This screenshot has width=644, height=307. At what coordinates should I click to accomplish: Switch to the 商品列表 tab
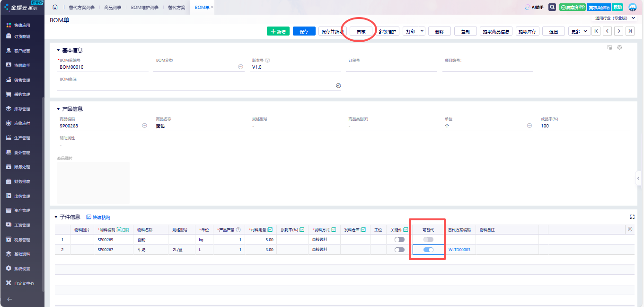click(112, 8)
